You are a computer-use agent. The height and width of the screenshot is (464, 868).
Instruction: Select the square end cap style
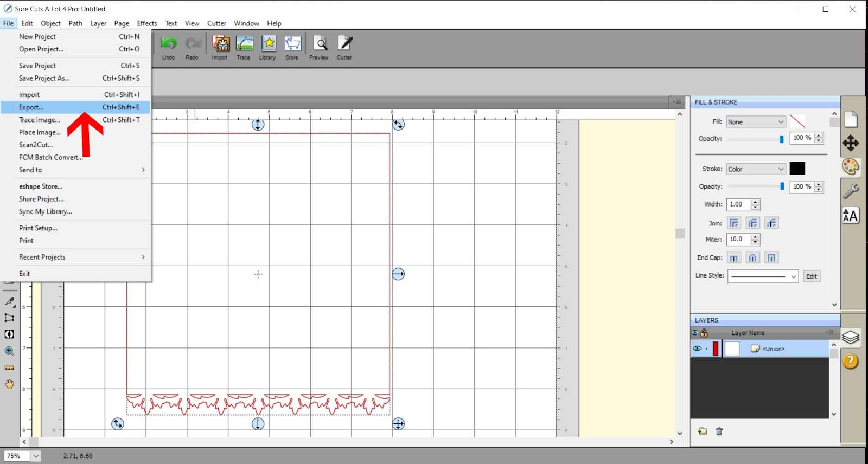[771, 257]
